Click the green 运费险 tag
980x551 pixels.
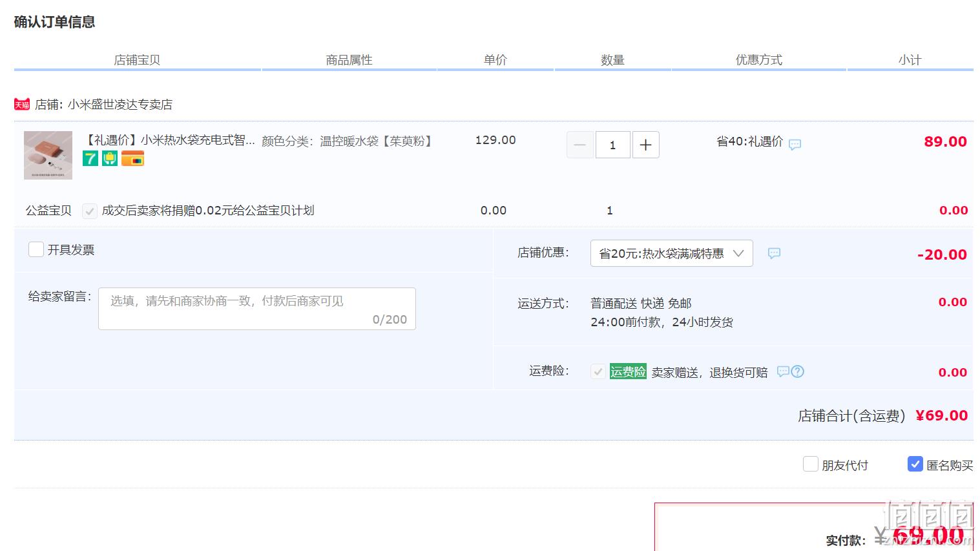628,371
